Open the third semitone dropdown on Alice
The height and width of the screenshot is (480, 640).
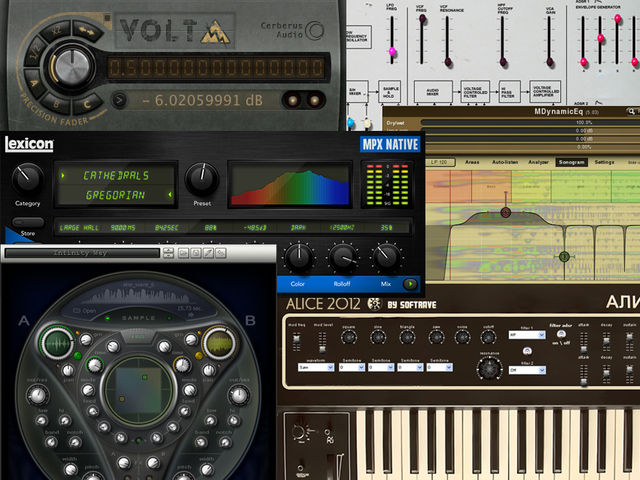click(x=410, y=368)
